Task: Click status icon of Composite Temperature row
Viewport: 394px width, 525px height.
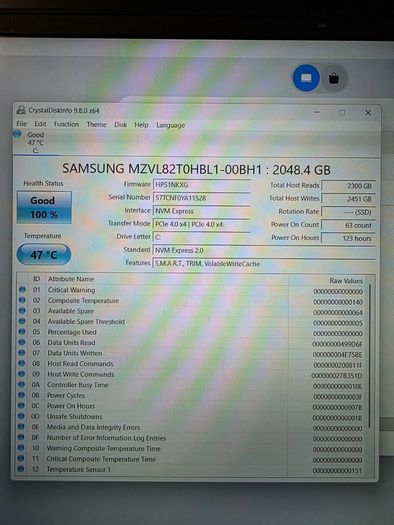Action: tap(22, 300)
